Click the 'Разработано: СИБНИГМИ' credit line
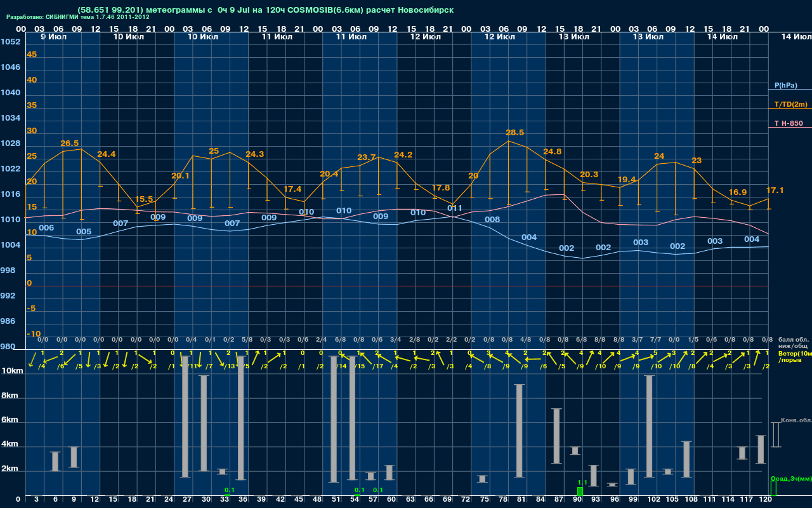The image size is (812, 508). coord(78,18)
